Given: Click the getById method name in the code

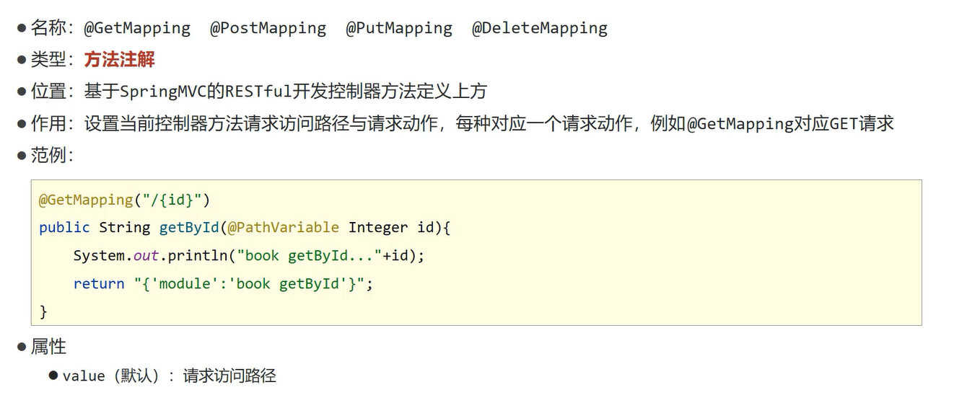Looking at the screenshot, I should [x=189, y=227].
